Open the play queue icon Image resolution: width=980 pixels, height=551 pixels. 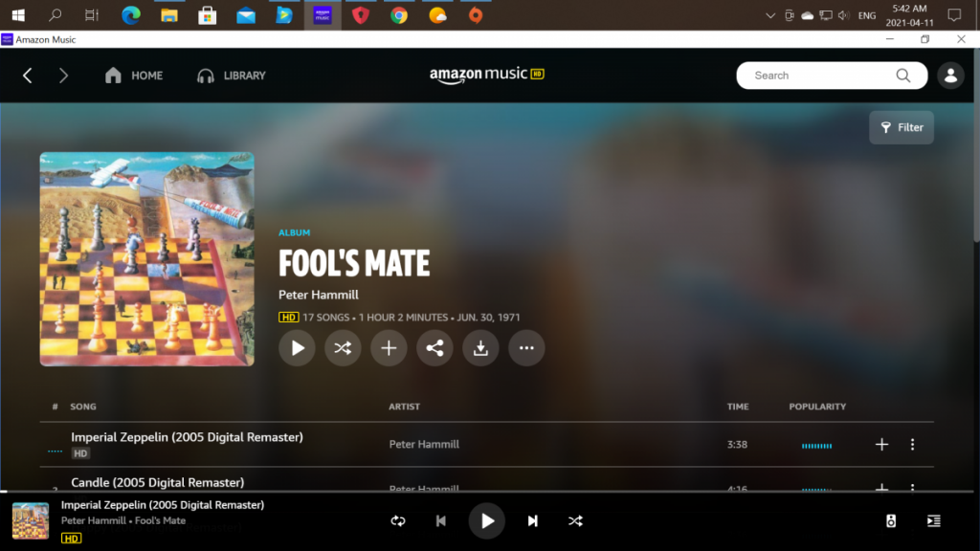pos(934,521)
